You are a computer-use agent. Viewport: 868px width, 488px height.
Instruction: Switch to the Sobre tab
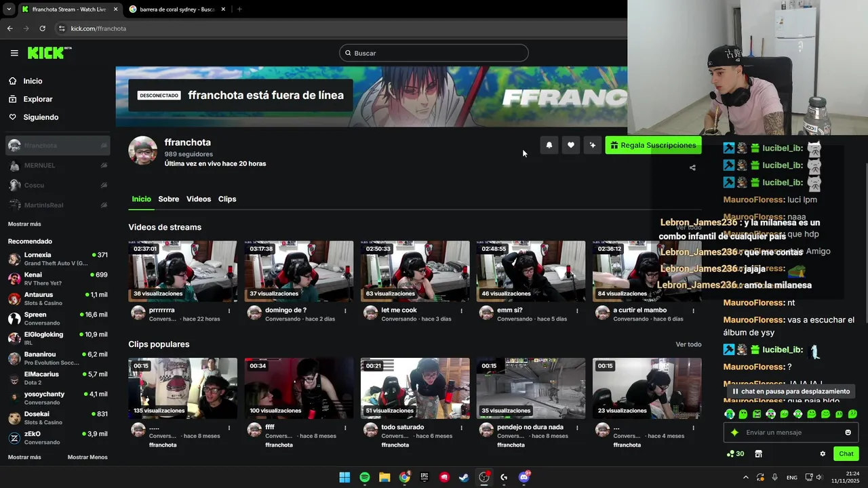click(x=169, y=199)
